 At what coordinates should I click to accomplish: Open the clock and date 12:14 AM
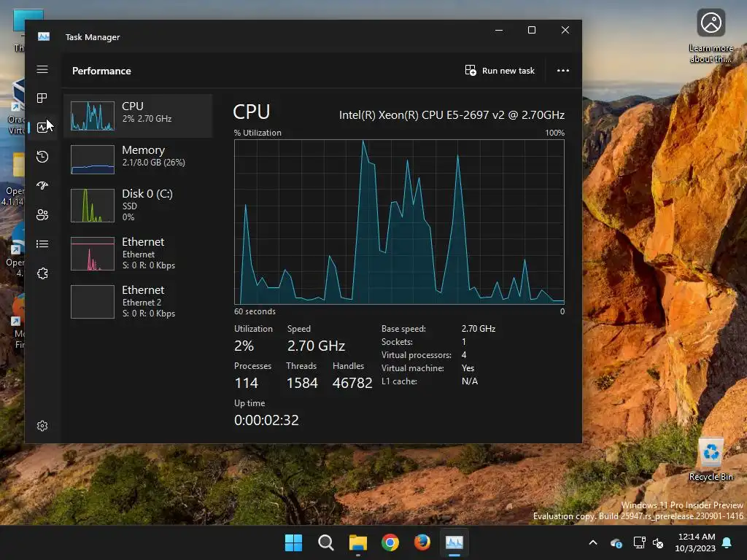point(695,542)
